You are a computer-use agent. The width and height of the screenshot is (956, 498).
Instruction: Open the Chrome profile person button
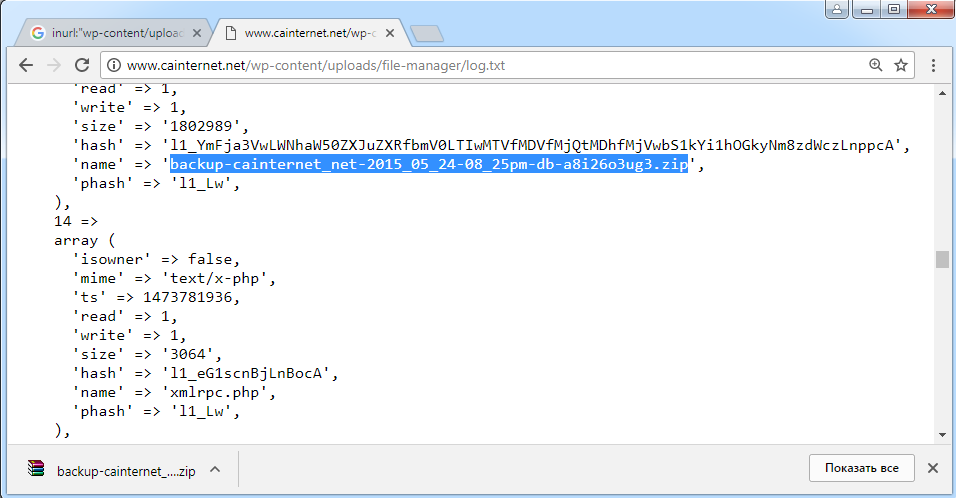[x=837, y=9]
